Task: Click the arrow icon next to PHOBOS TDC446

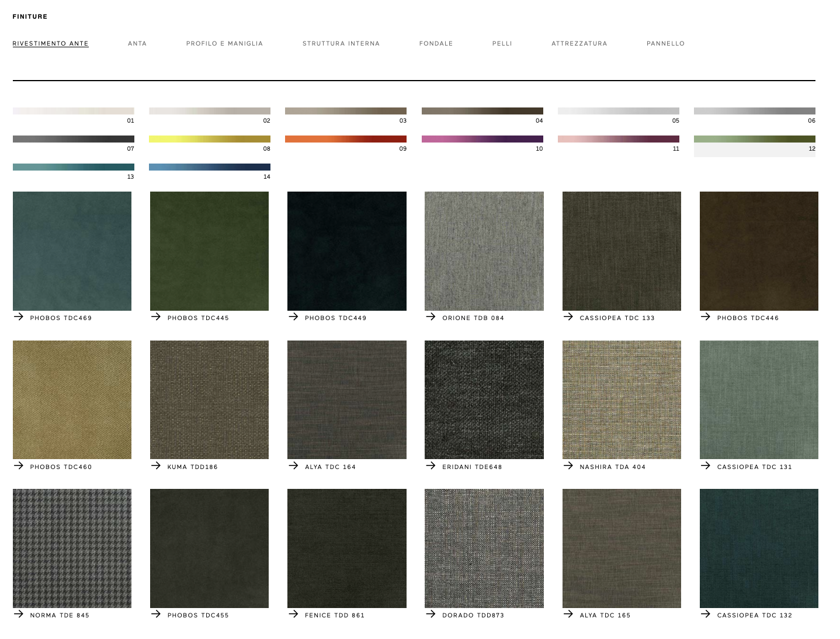Action: pos(706,317)
